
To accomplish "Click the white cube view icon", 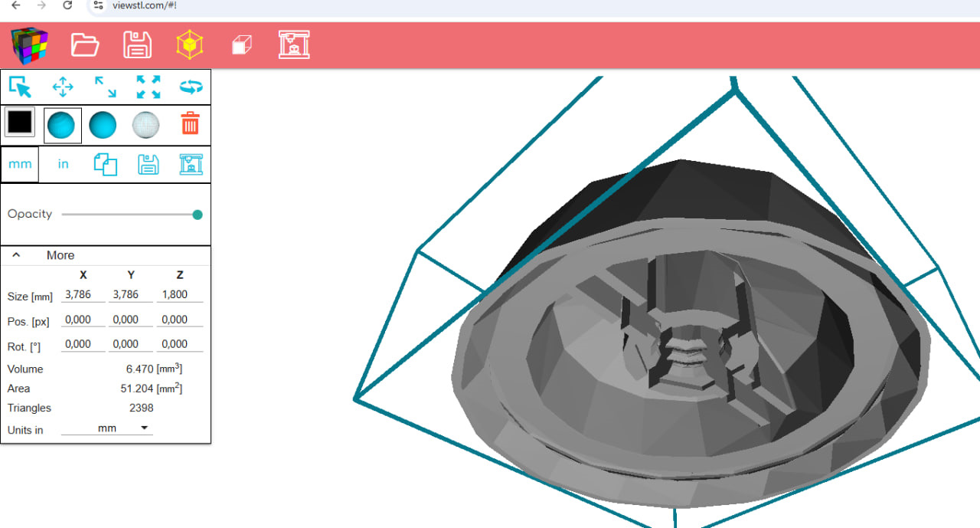I will tap(242, 45).
